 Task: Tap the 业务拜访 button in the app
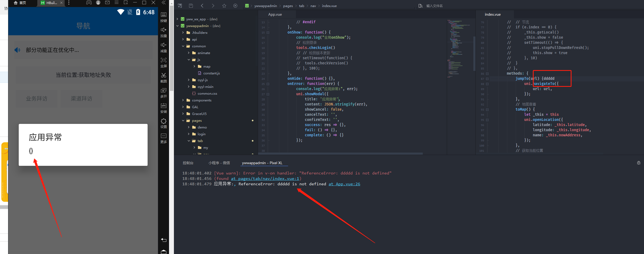[x=37, y=99]
